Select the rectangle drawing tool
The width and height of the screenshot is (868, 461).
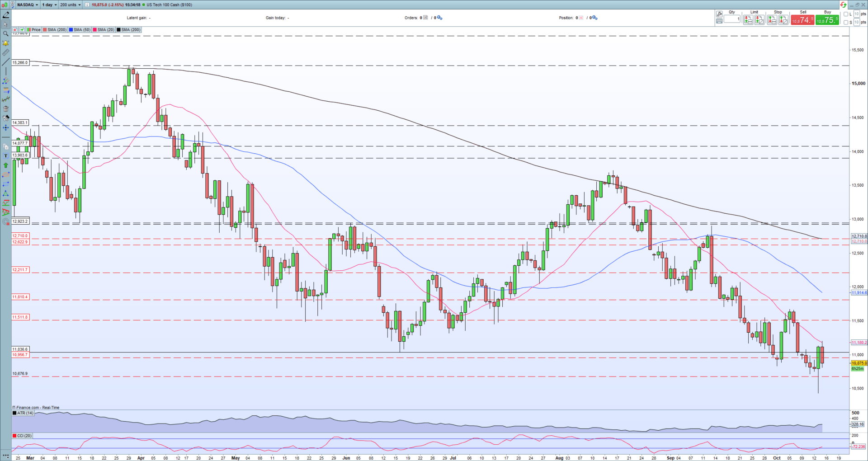(6, 184)
